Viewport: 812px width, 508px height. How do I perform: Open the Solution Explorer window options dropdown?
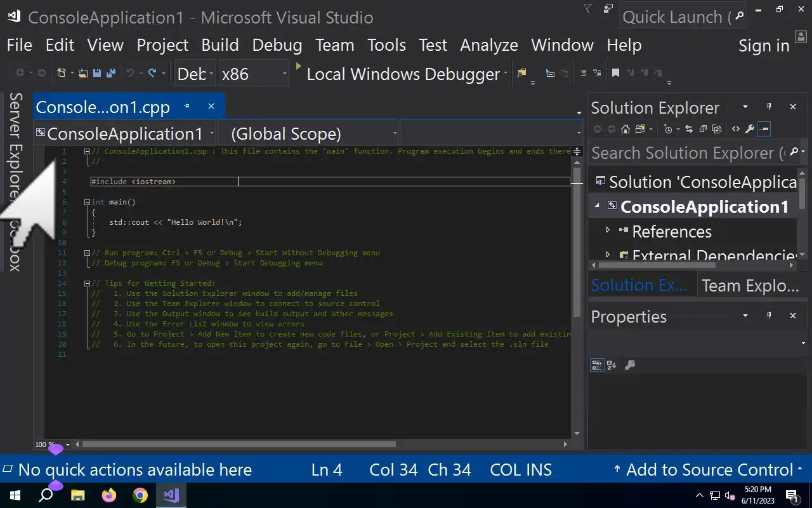click(745, 107)
